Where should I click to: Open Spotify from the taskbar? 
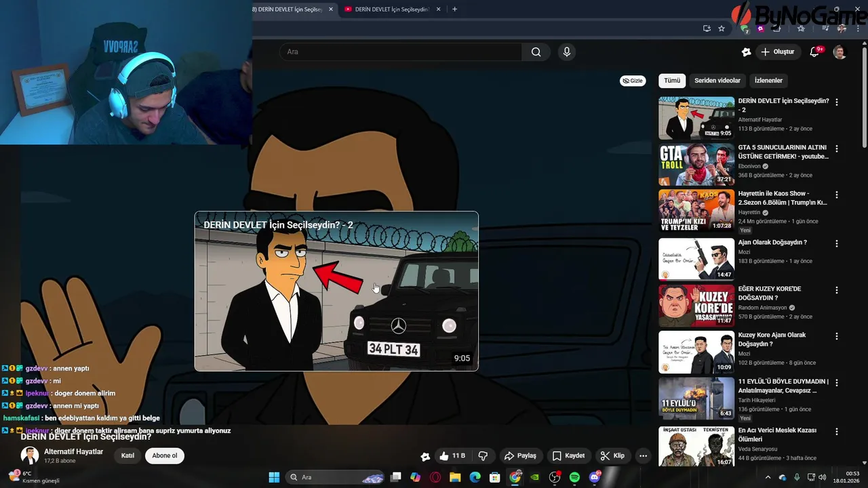(574, 477)
